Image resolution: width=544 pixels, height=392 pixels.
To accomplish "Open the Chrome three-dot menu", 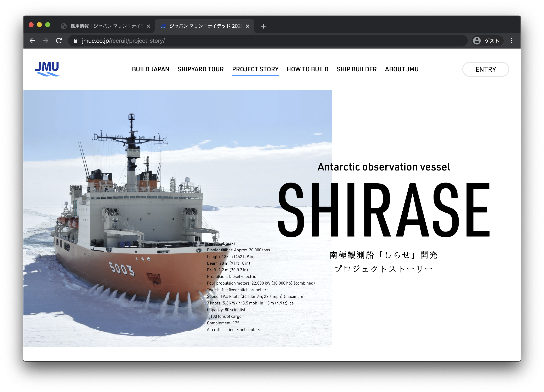I will (x=512, y=41).
